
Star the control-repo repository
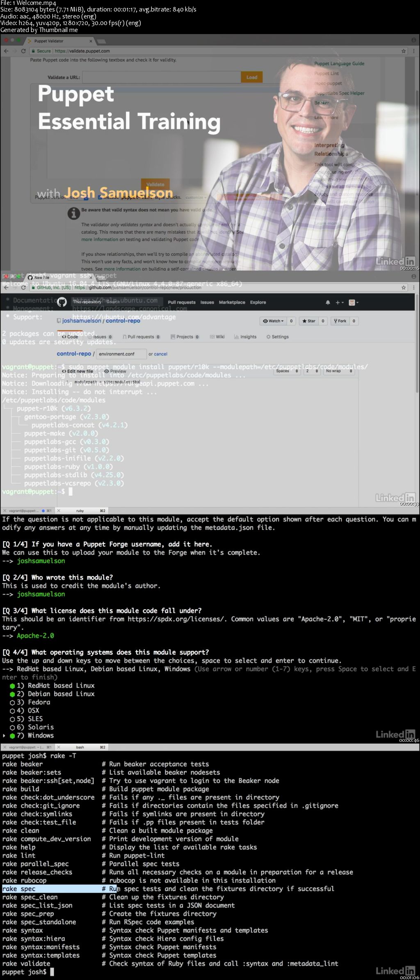coord(308,321)
